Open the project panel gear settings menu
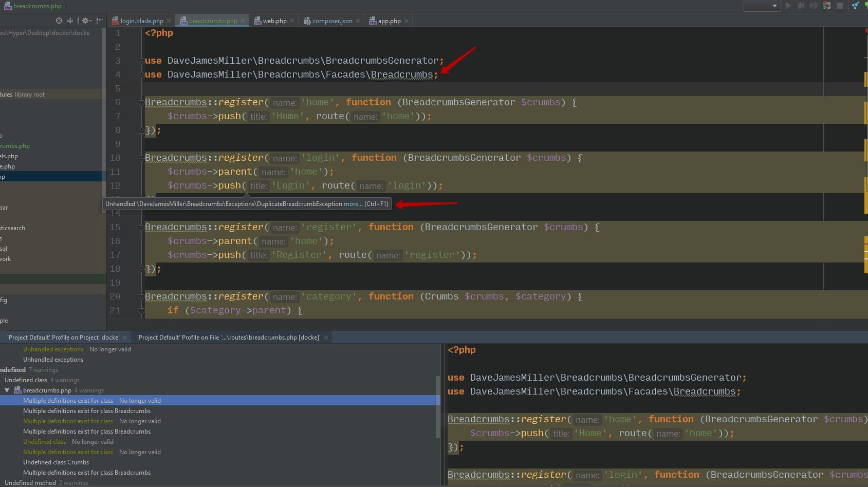Viewport: 868px width, 487px height. [x=86, y=21]
